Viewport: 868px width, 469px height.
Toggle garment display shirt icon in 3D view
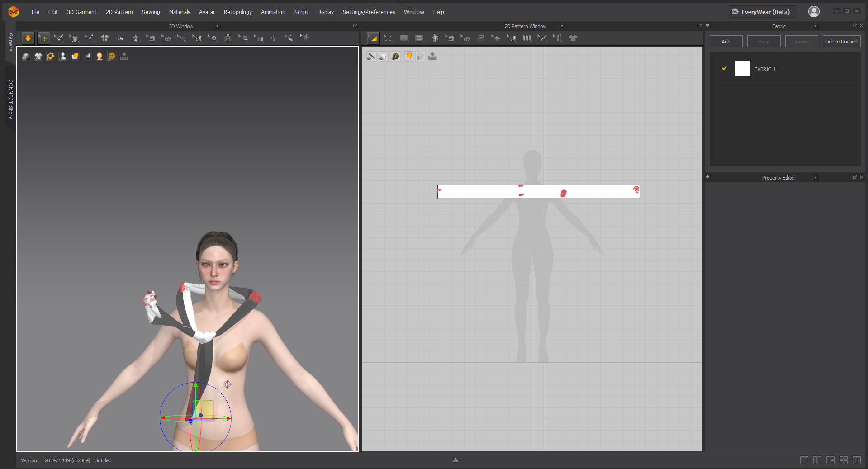38,56
